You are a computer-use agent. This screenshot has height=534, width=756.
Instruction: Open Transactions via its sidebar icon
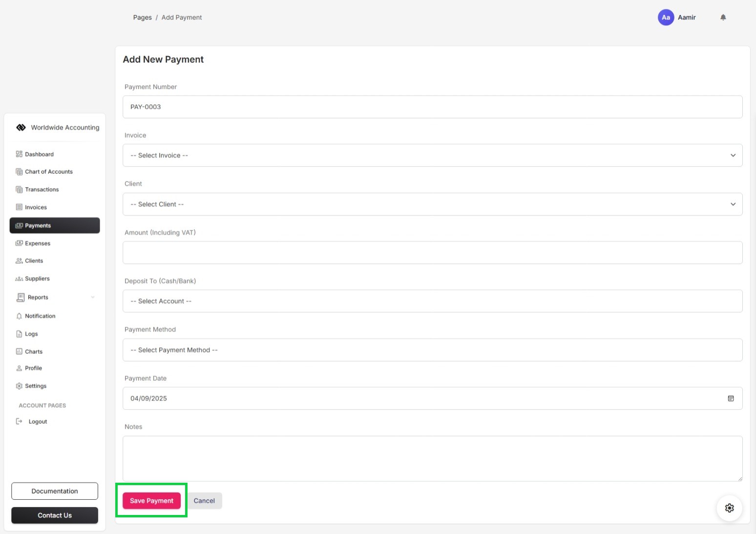[x=19, y=189]
